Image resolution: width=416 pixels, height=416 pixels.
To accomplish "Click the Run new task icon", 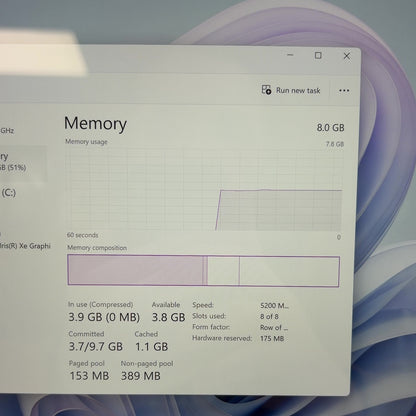I will [266, 90].
